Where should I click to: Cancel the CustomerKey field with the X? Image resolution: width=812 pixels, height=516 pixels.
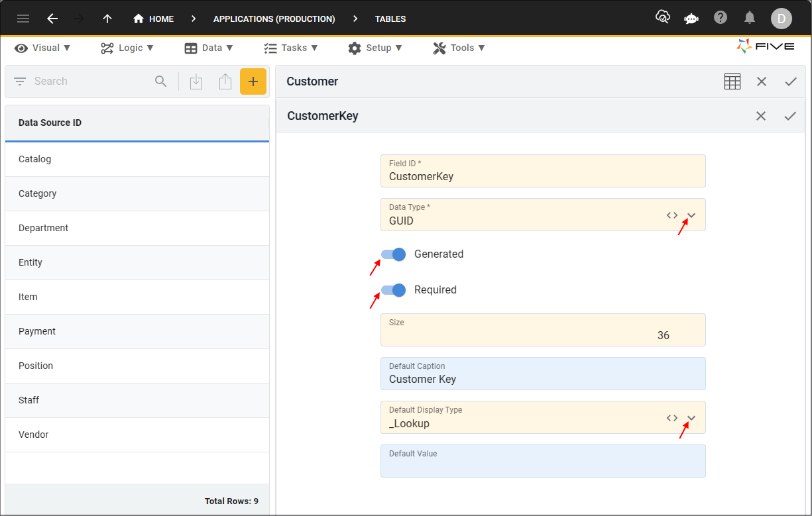pyautogui.click(x=761, y=116)
